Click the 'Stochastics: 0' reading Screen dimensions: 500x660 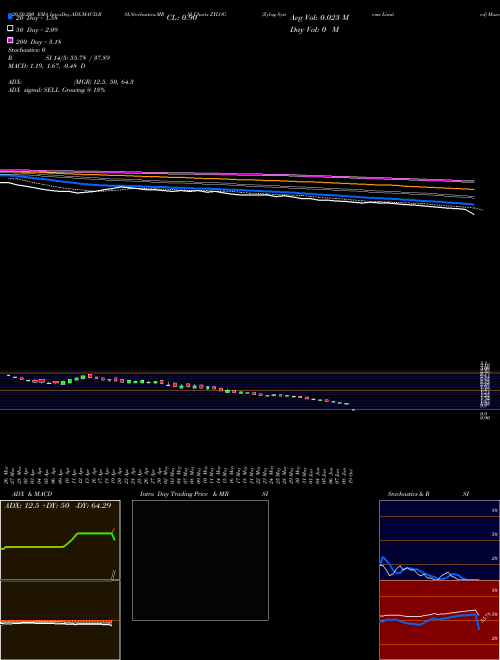click(x=27, y=50)
